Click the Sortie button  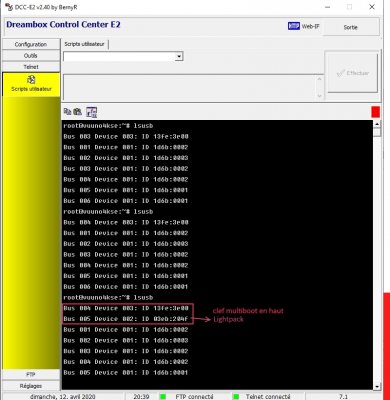[x=351, y=27]
